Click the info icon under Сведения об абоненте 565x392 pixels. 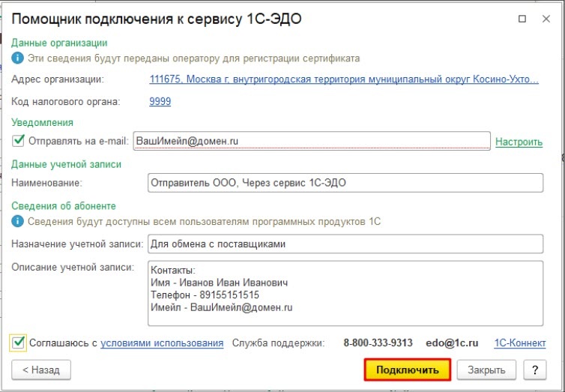tap(18, 221)
